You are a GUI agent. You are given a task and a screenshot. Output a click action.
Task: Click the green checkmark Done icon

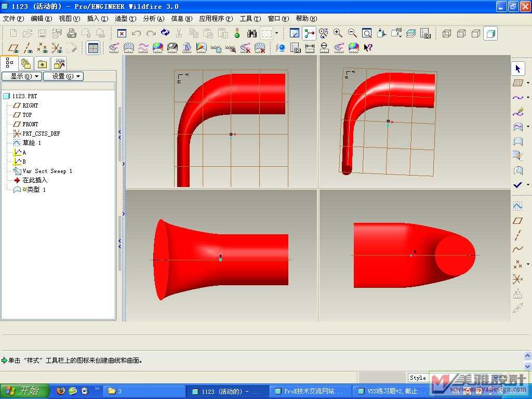pos(517,185)
